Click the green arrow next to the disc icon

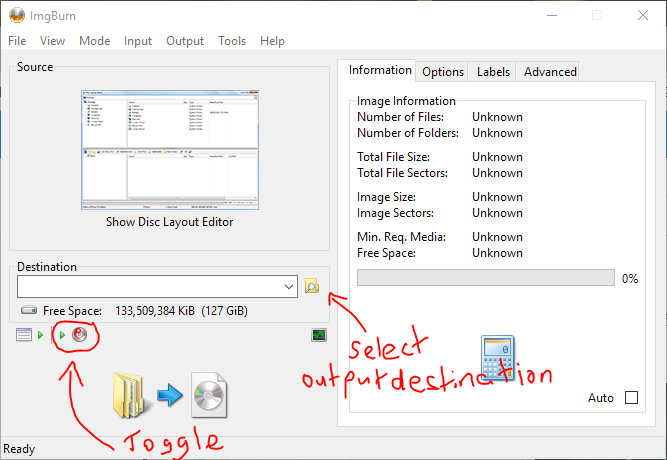coord(62,335)
